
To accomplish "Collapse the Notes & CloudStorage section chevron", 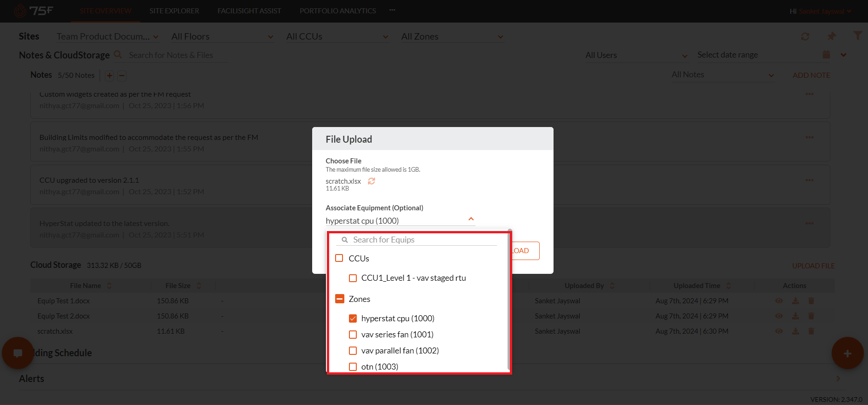I will click(x=843, y=55).
